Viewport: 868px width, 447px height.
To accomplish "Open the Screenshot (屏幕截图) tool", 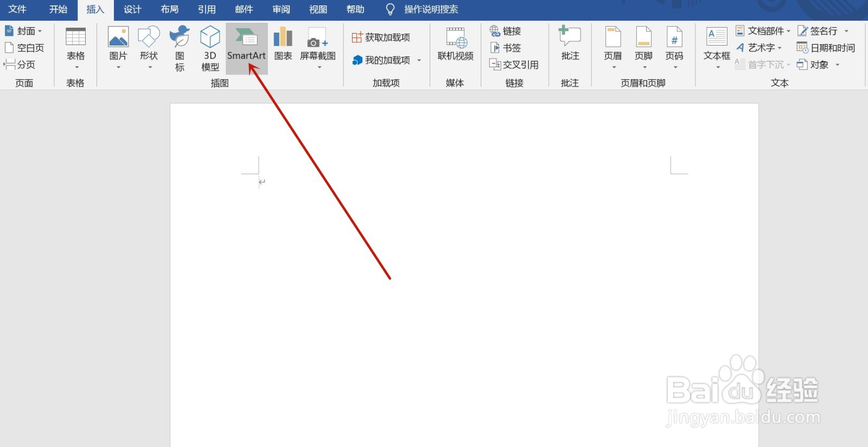I will pos(318,49).
